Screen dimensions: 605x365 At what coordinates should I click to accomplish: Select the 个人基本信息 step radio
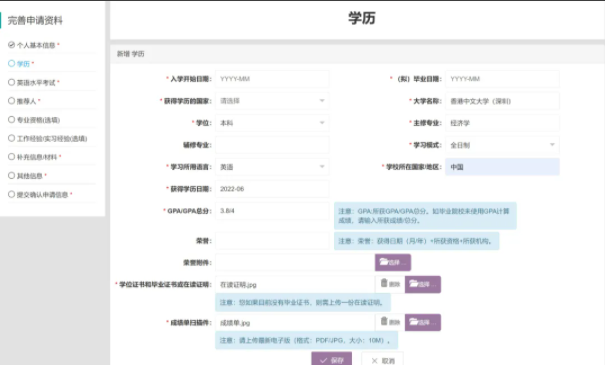click(x=12, y=45)
